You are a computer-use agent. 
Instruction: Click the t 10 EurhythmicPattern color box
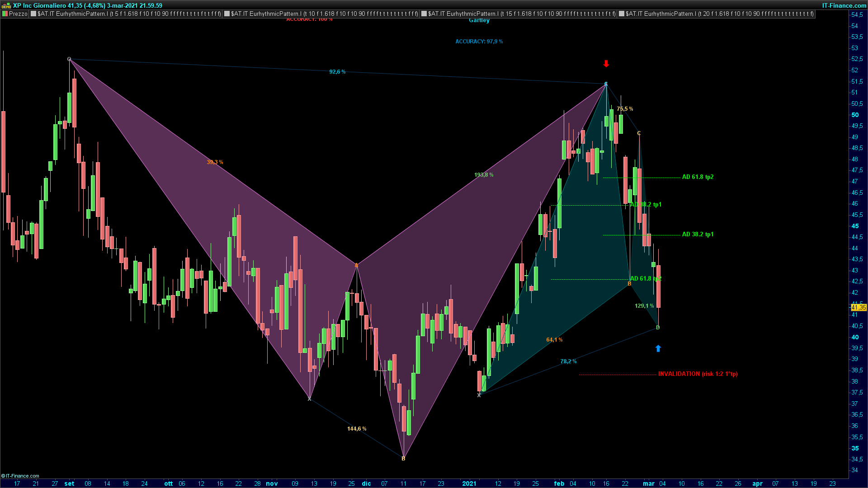[227, 14]
